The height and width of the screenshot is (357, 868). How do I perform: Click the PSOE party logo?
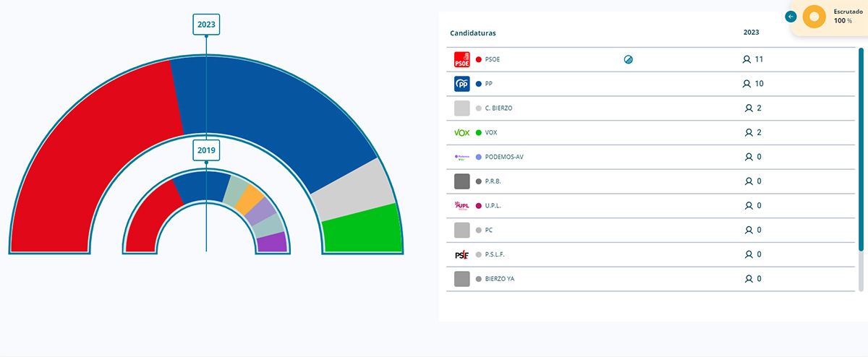click(461, 59)
